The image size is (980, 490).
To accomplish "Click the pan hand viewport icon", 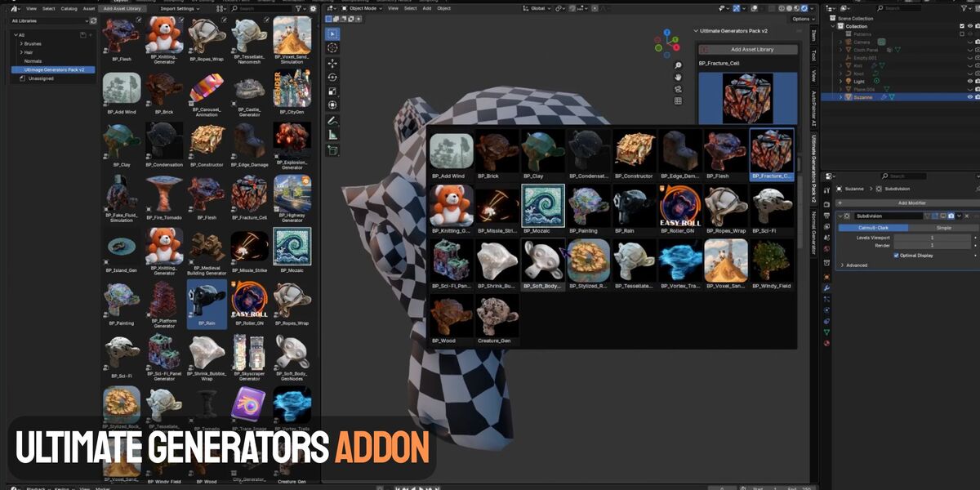I will pos(678,77).
